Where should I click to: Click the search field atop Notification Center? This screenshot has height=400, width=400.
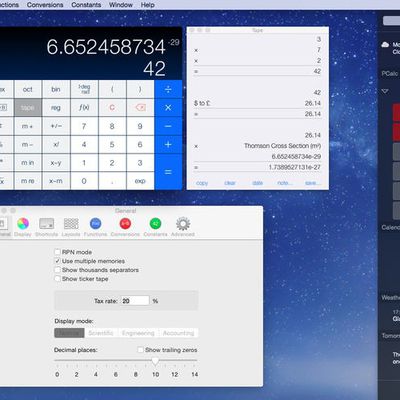392,20
